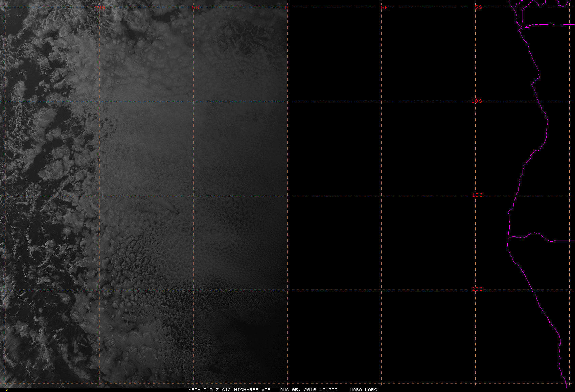The image size is (575, 392).
Task: Click the 20S latitude label
Action: pos(477,289)
